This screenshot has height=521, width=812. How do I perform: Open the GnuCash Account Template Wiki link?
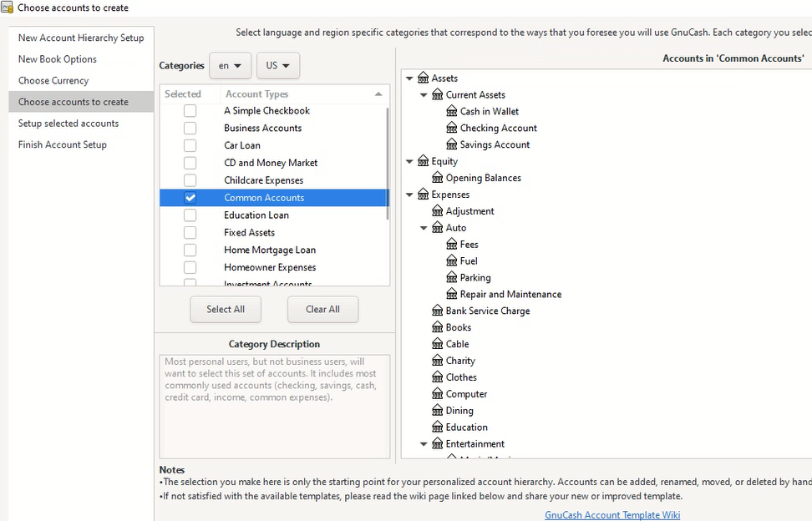(612, 515)
